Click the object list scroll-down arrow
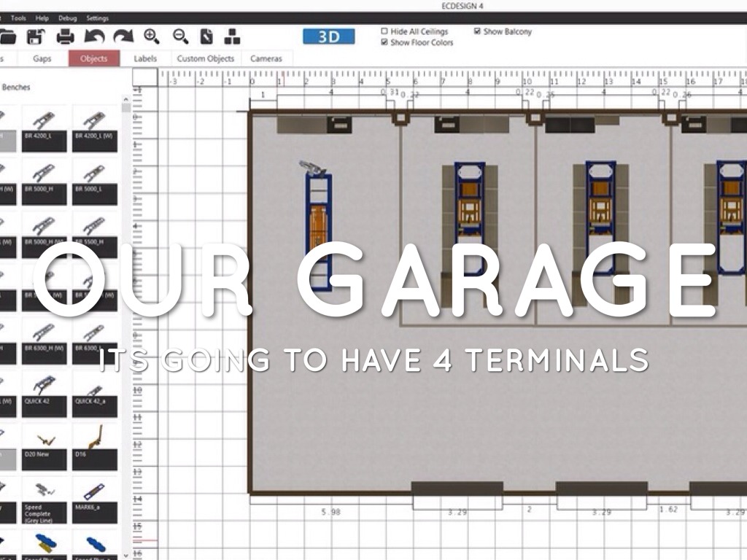747x560 pixels. click(x=125, y=555)
